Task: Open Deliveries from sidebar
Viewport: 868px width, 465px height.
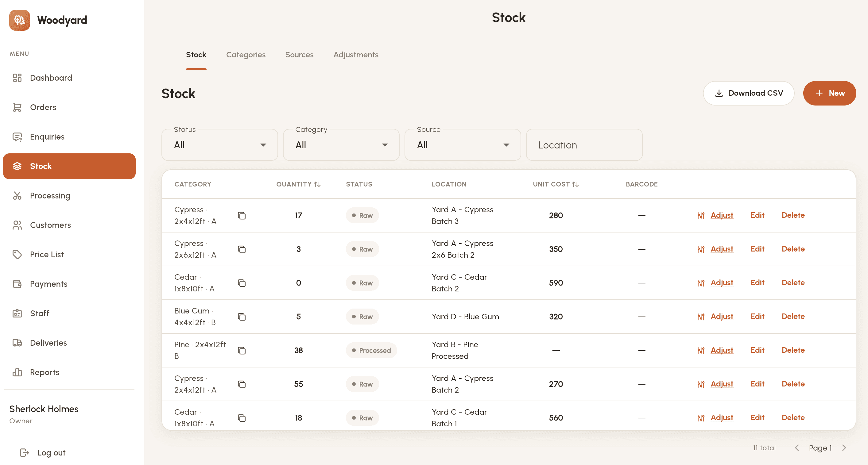Action: click(69, 343)
